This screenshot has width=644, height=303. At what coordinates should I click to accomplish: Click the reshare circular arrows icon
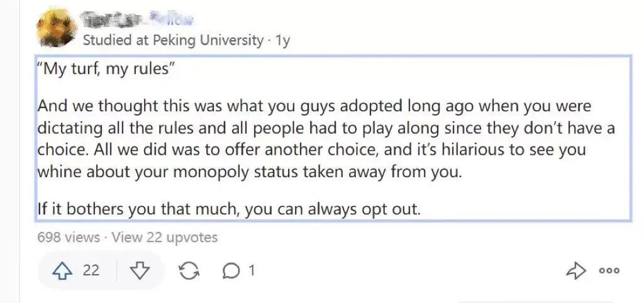pyautogui.click(x=188, y=271)
